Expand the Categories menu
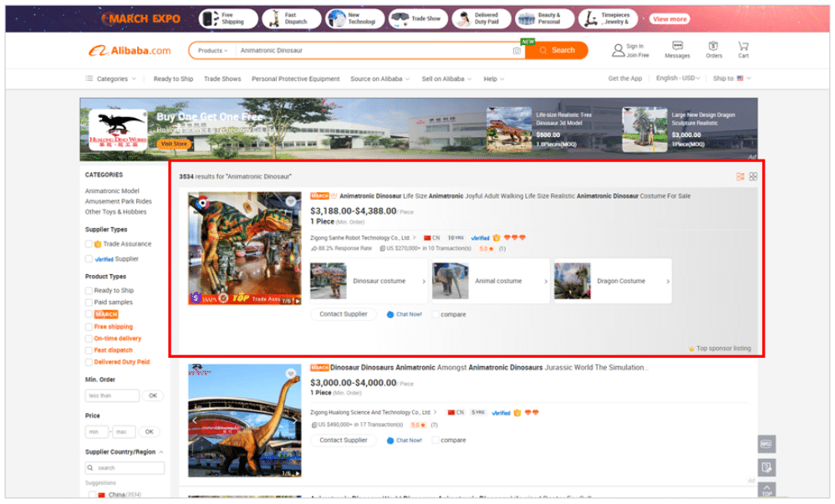 pos(111,79)
